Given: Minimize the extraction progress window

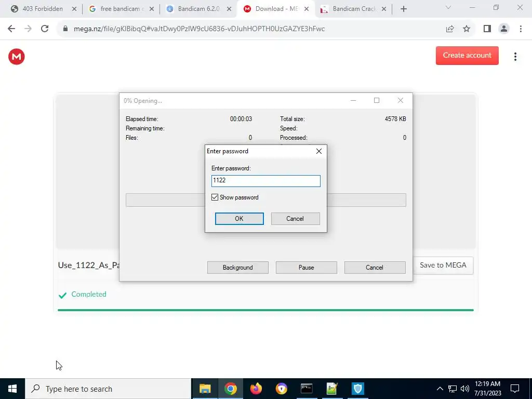Looking at the screenshot, I should click(353, 100).
